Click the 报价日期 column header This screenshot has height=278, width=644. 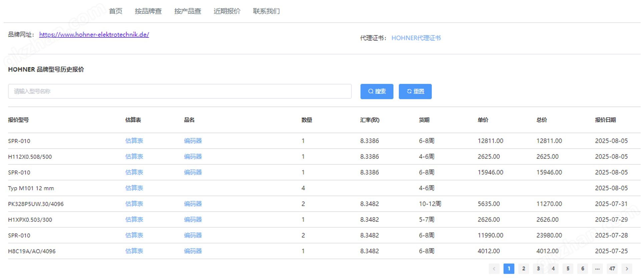point(605,120)
